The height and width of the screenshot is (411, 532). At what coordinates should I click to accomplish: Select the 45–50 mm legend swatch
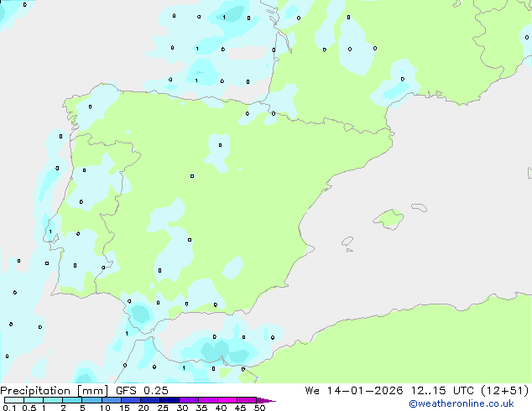(247, 400)
